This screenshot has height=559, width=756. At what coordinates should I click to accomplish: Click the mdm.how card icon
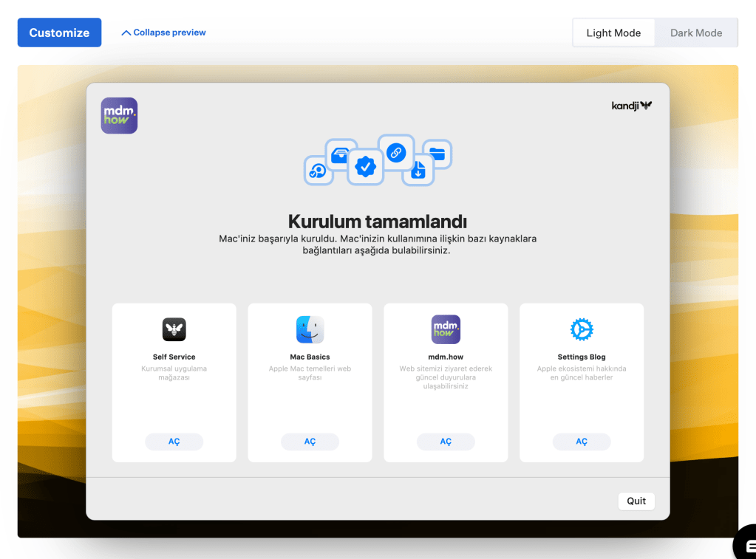446,329
